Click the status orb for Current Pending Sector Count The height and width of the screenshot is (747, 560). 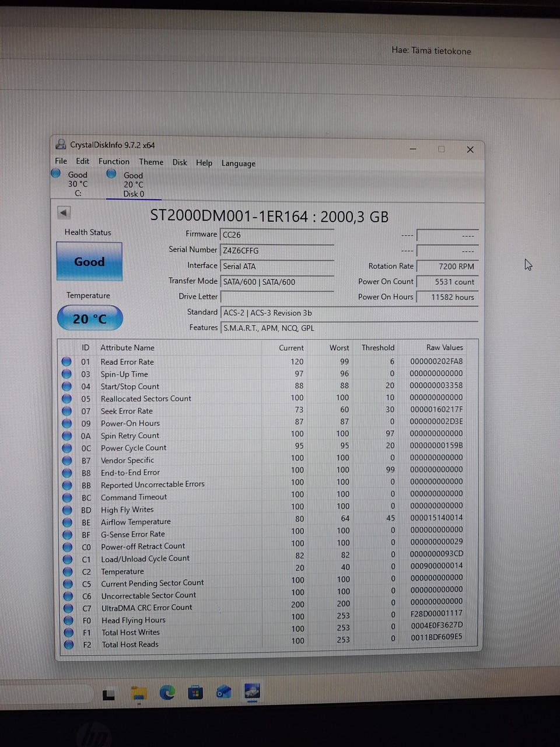pyautogui.click(x=68, y=584)
